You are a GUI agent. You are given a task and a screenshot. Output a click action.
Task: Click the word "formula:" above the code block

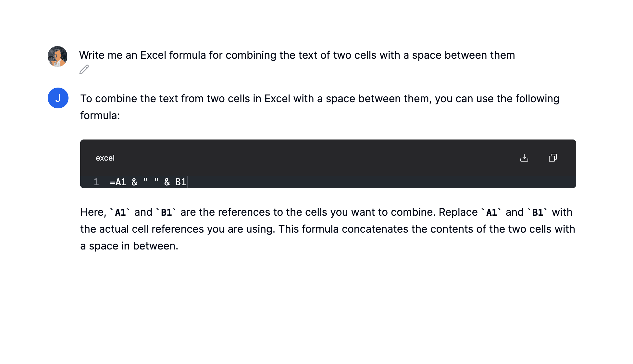tap(100, 115)
